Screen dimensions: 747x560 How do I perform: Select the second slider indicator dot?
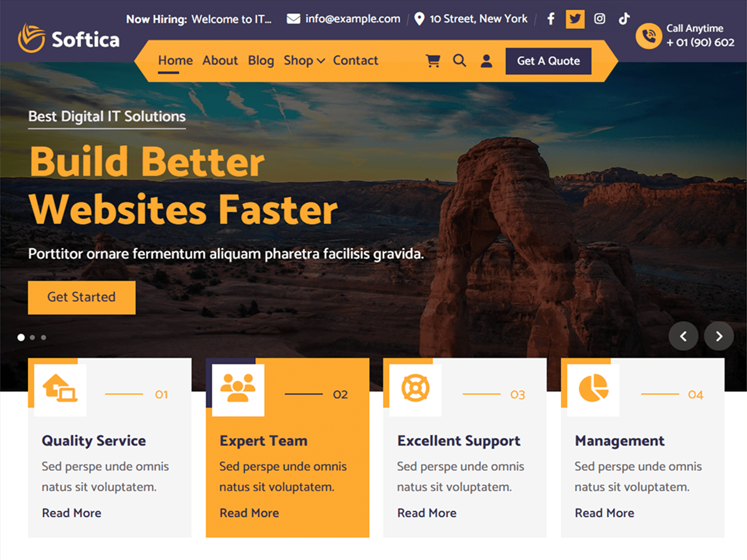[x=32, y=337]
